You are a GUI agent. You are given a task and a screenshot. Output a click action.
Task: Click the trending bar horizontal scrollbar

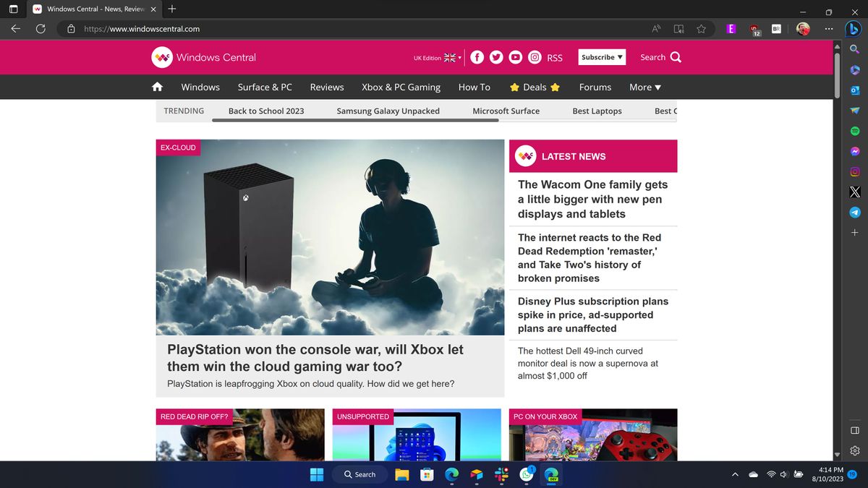[x=355, y=120]
